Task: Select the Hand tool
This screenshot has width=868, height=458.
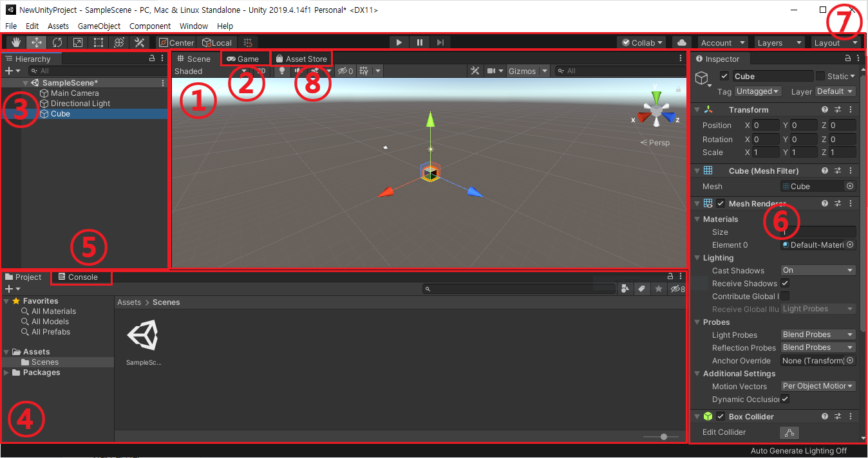Action: coord(16,42)
